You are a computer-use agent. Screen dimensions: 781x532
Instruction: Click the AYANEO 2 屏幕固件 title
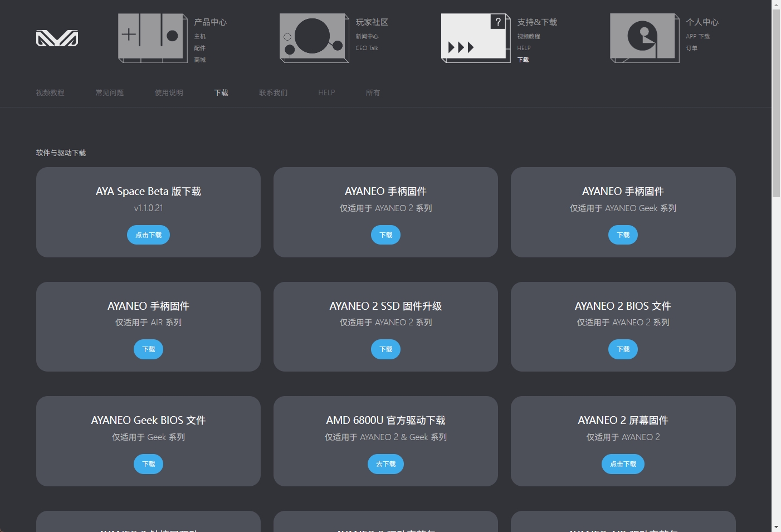pos(623,421)
